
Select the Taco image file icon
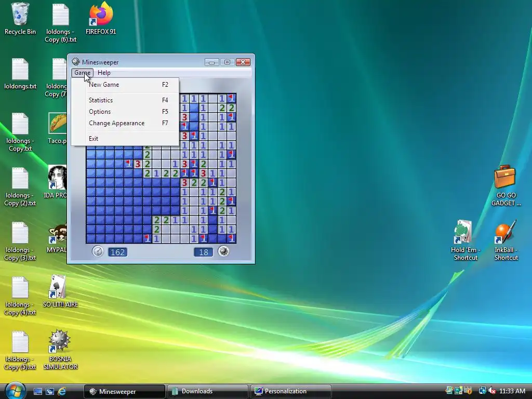58,124
